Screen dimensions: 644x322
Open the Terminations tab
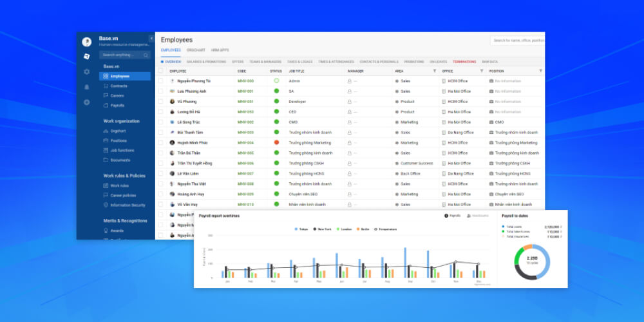coord(465,62)
